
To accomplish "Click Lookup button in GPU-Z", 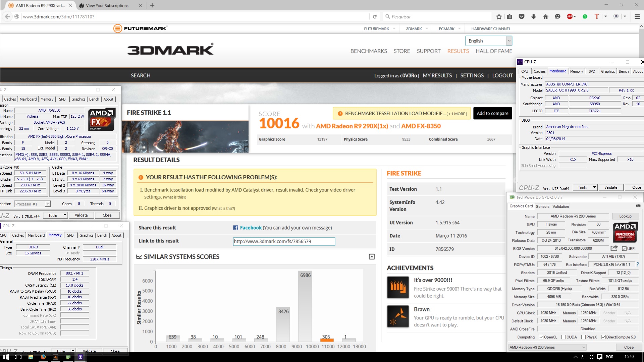I will 625,216.
